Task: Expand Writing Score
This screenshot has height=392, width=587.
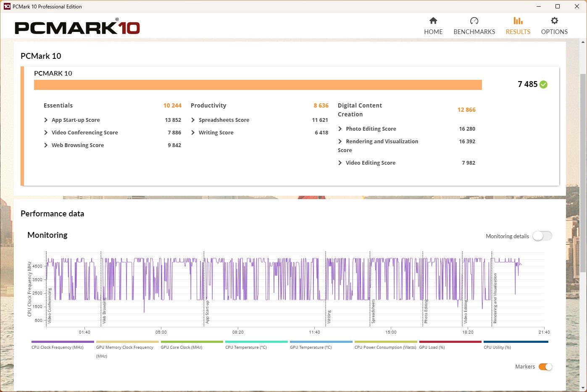Action: tap(193, 133)
